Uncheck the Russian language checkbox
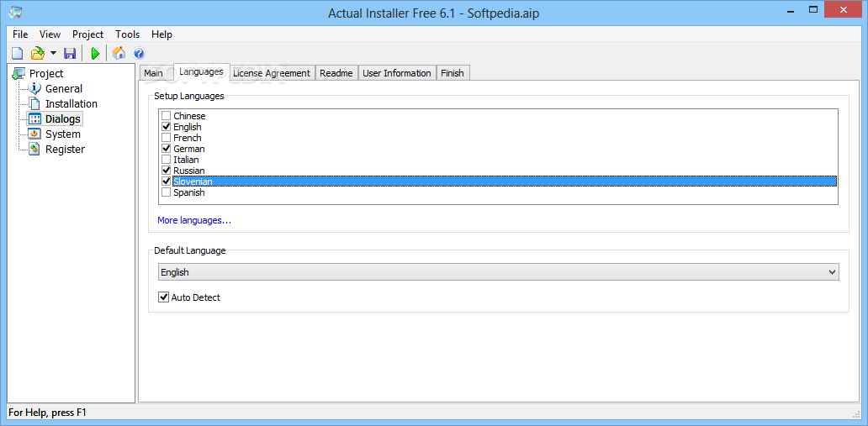This screenshot has height=426, width=868. [x=166, y=171]
